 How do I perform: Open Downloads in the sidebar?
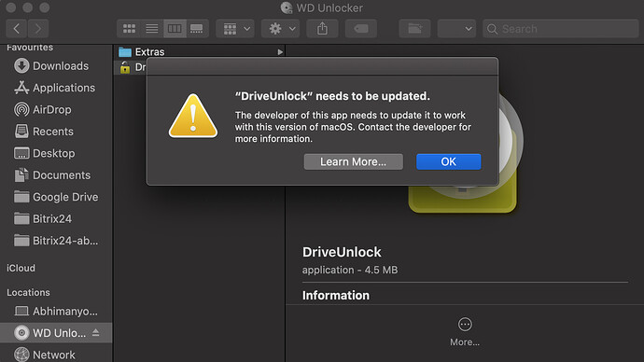[x=51, y=65]
